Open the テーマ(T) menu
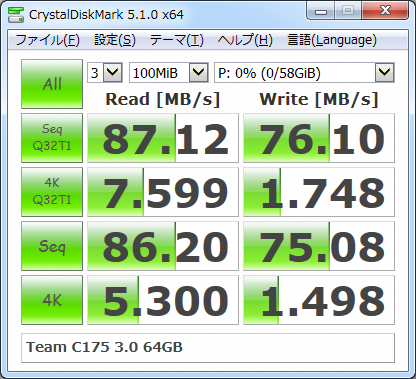This screenshot has width=416, height=379. [x=176, y=40]
